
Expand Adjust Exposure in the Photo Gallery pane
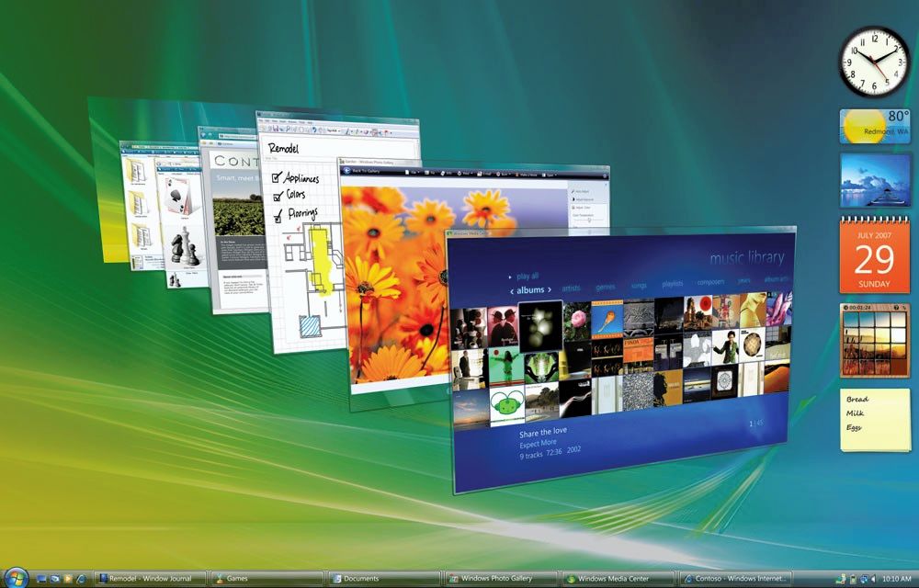coord(584,199)
